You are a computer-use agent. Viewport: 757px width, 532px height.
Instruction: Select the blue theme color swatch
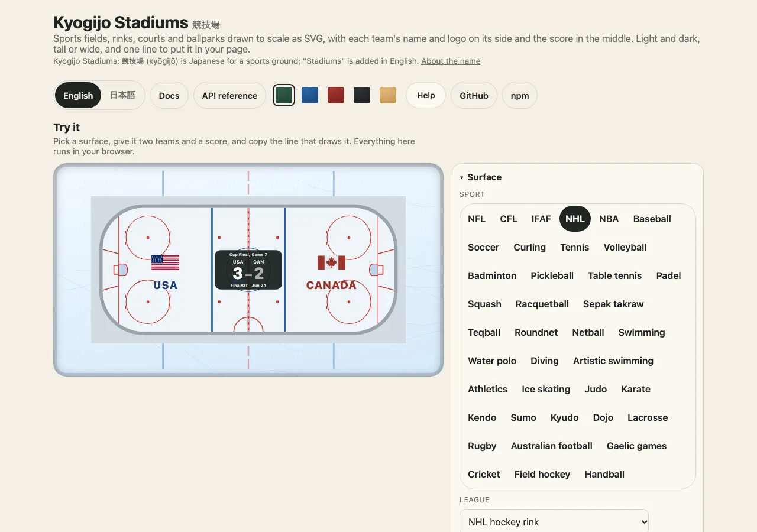pos(310,95)
